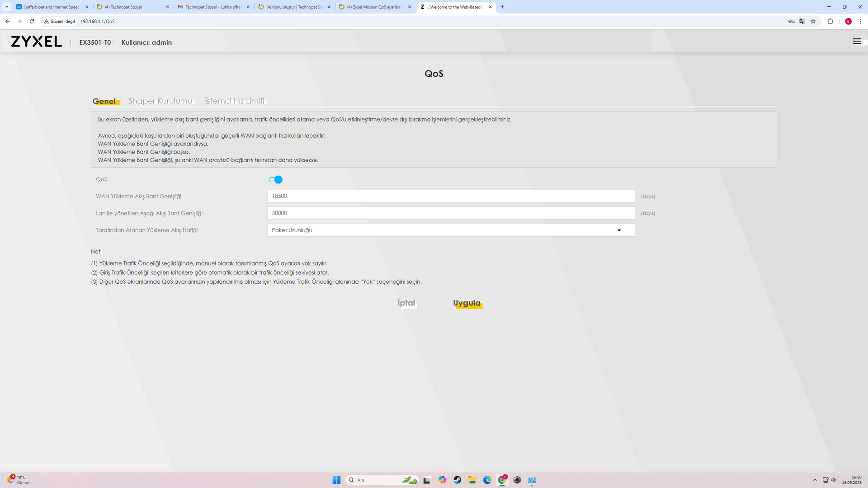Click LAN downstream bandwidth field 50000

451,213
